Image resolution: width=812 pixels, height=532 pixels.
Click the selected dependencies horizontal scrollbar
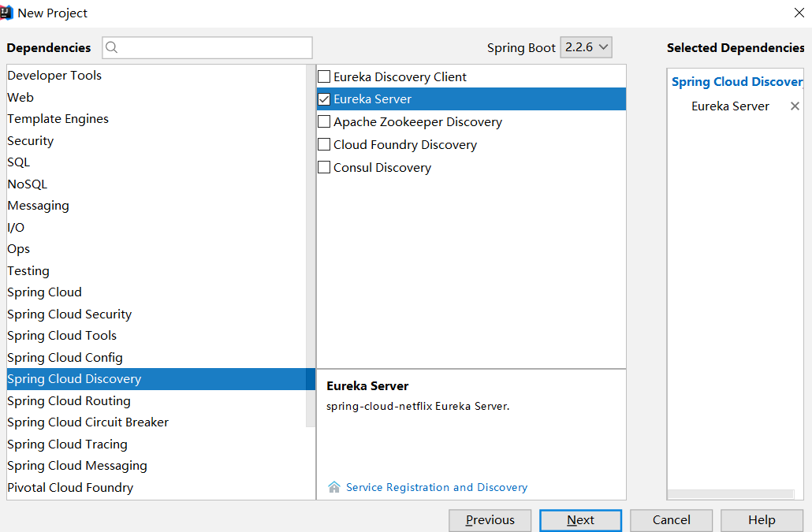pyautogui.click(x=730, y=494)
